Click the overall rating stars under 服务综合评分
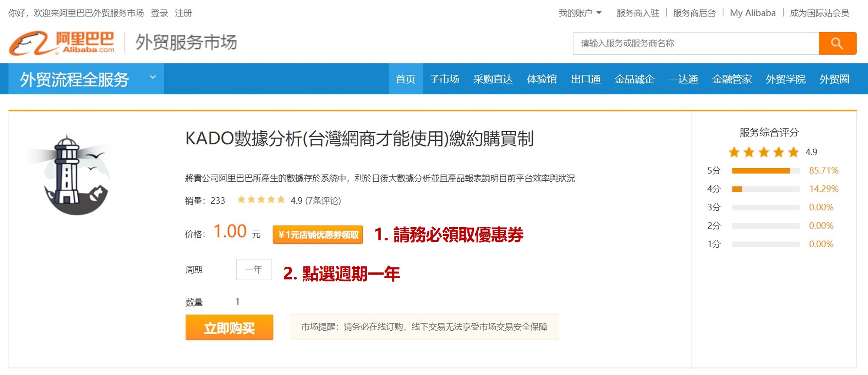The height and width of the screenshot is (375, 868). tap(763, 152)
